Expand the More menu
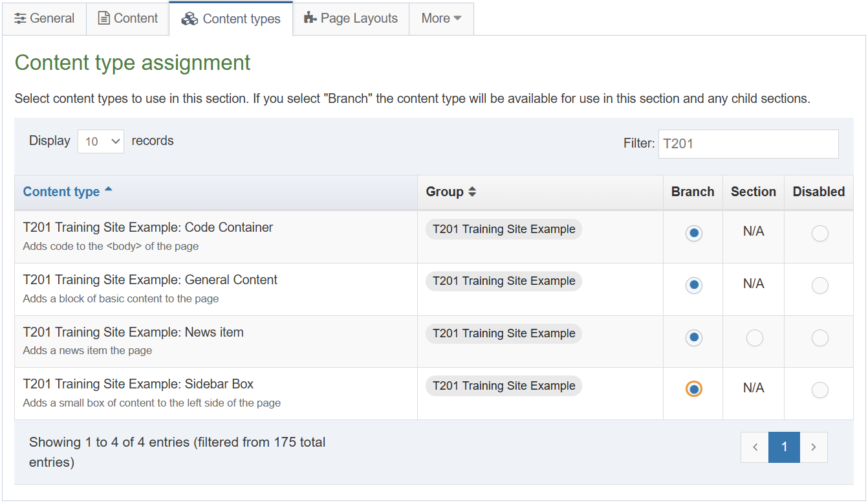The height and width of the screenshot is (503, 868). point(441,18)
